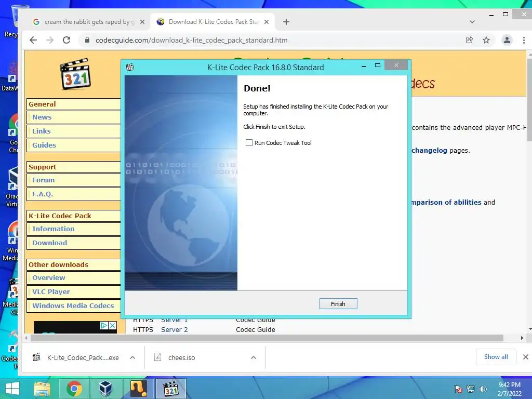
Task: Expand options for the K-Lite_Codec_Pack download
Action: [x=132, y=357]
